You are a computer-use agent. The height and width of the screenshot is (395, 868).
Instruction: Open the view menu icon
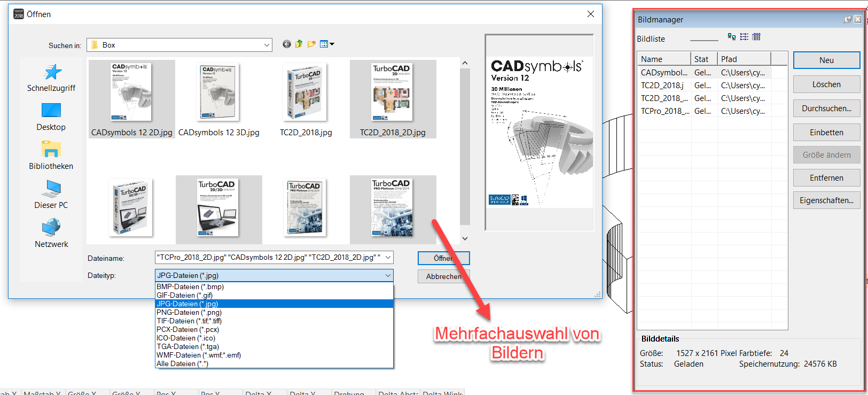(326, 44)
